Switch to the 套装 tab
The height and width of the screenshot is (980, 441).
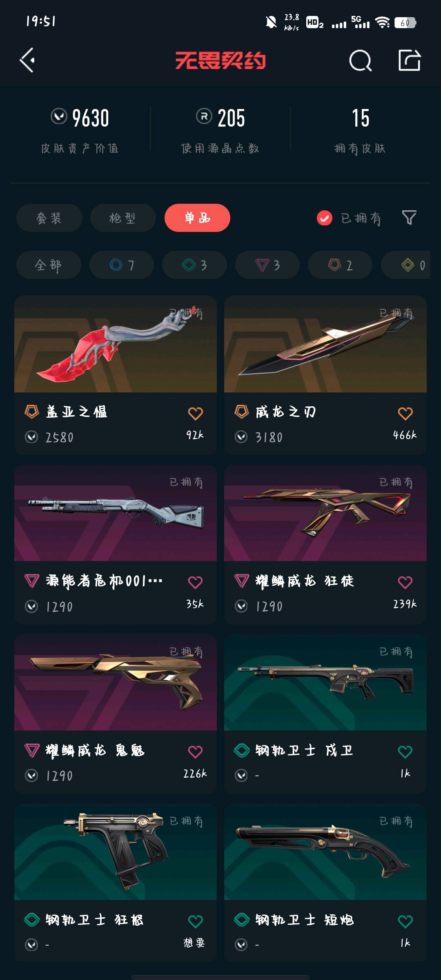click(x=49, y=218)
